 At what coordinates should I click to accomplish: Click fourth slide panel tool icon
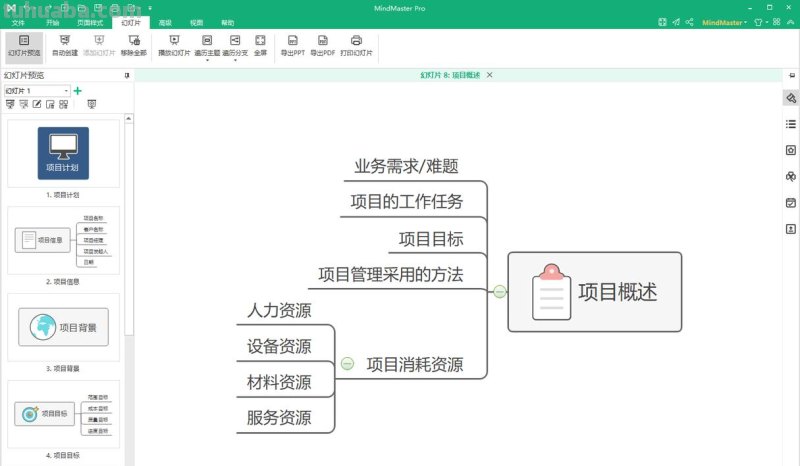coord(50,105)
